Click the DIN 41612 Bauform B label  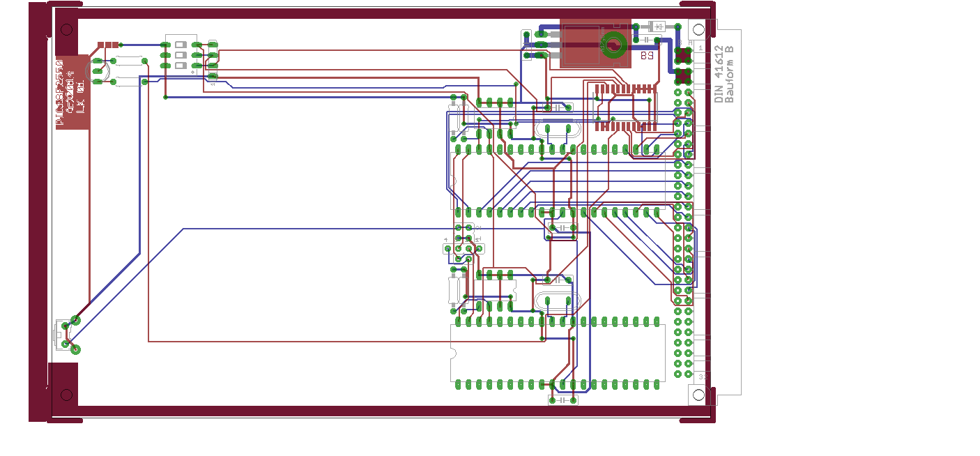click(725, 74)
